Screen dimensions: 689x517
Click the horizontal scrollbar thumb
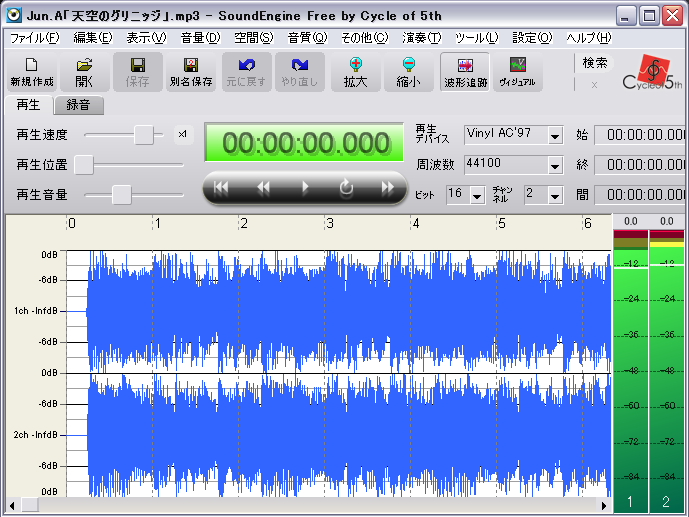(x=29, y=506)
